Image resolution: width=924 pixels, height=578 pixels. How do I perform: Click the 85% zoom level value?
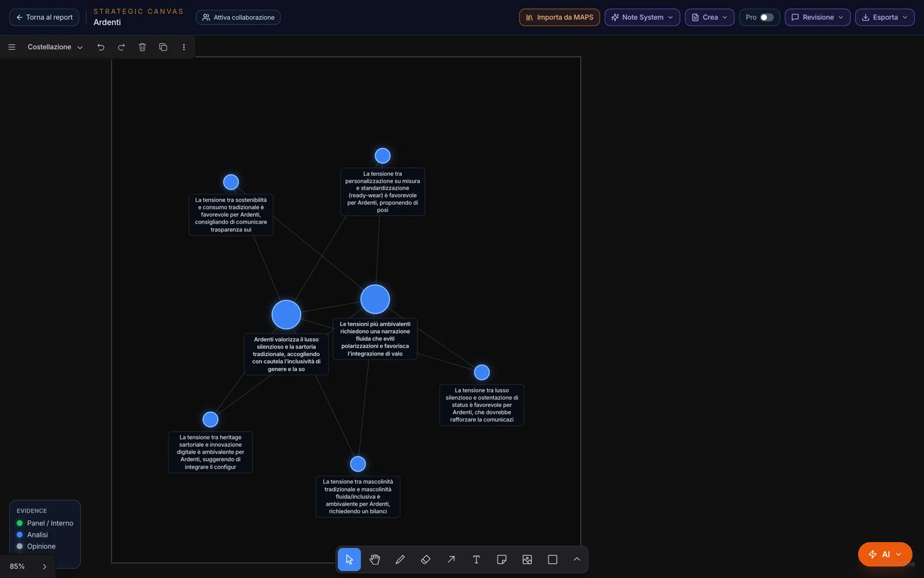(x=17, y=566)
